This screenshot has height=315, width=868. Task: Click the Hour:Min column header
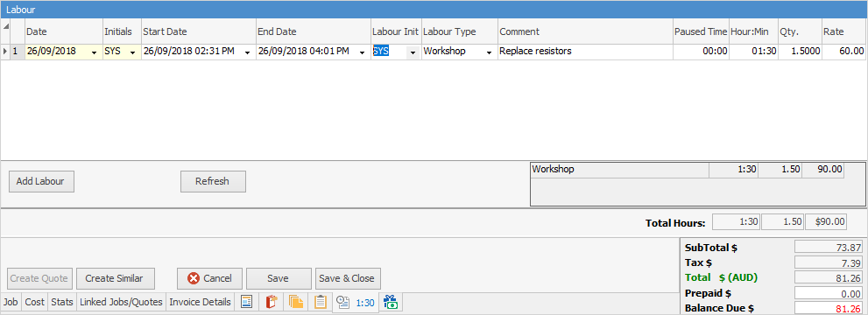(x=753, y=32)
